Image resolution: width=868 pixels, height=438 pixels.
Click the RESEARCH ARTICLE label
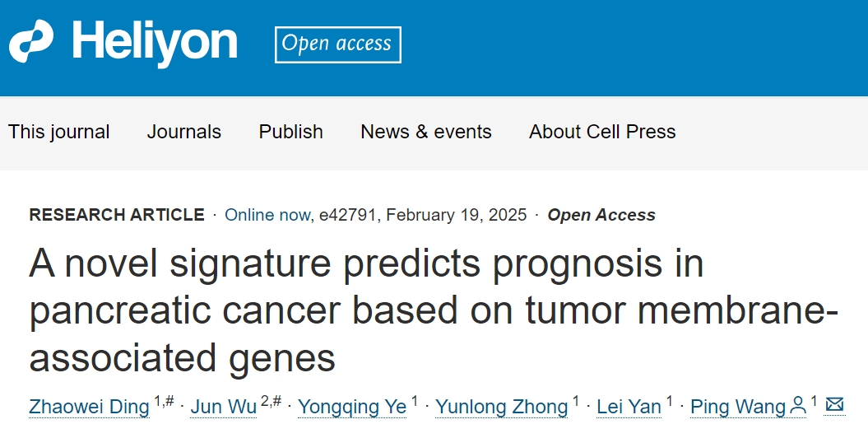tap(117, 215)
